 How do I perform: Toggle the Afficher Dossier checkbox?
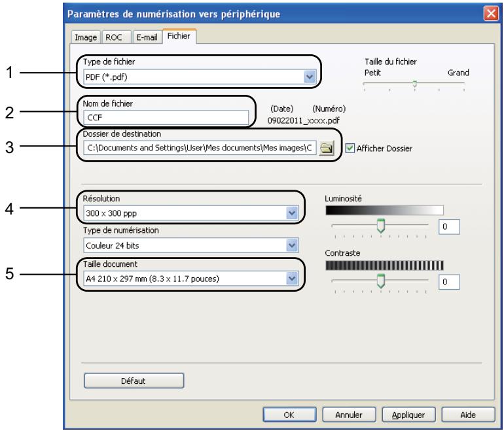(x=350, y=148)
